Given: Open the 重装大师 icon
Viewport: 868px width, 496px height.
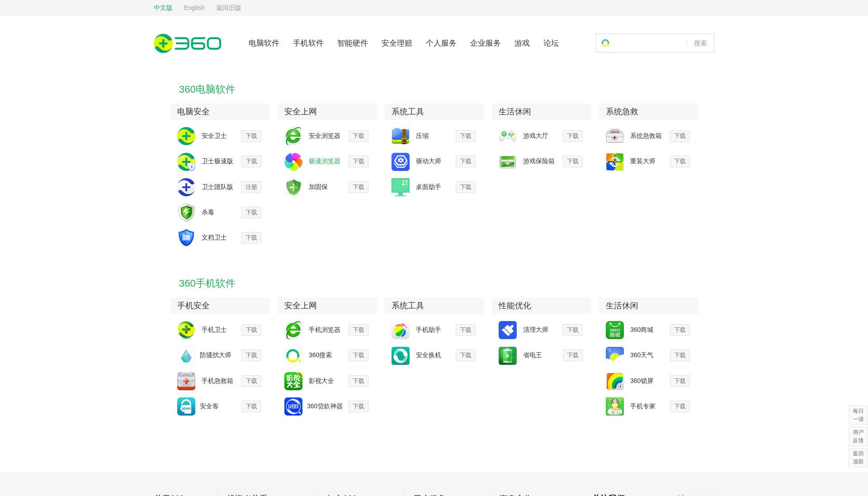Looking at the screenshot, I should click(615, 161).
